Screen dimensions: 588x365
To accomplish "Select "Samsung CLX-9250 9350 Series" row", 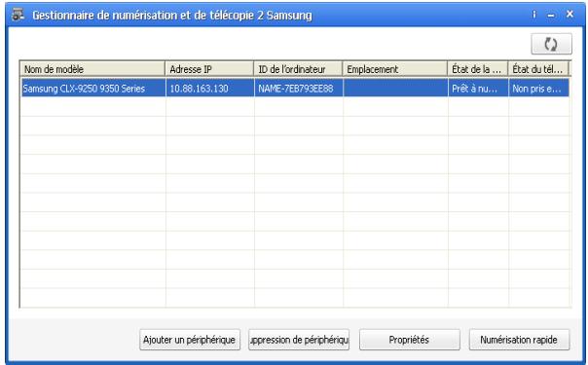I will [296, 88].
